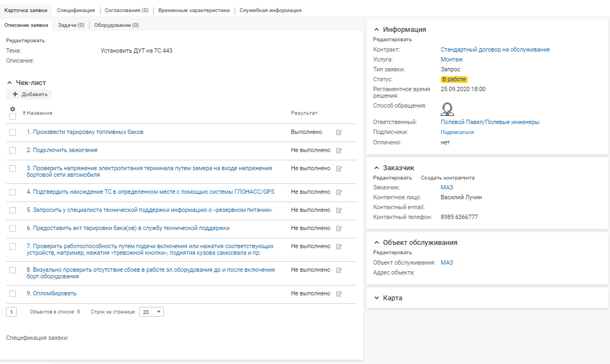Edit result of item 8 'Визуально проверить'

[x=339, y=270]
